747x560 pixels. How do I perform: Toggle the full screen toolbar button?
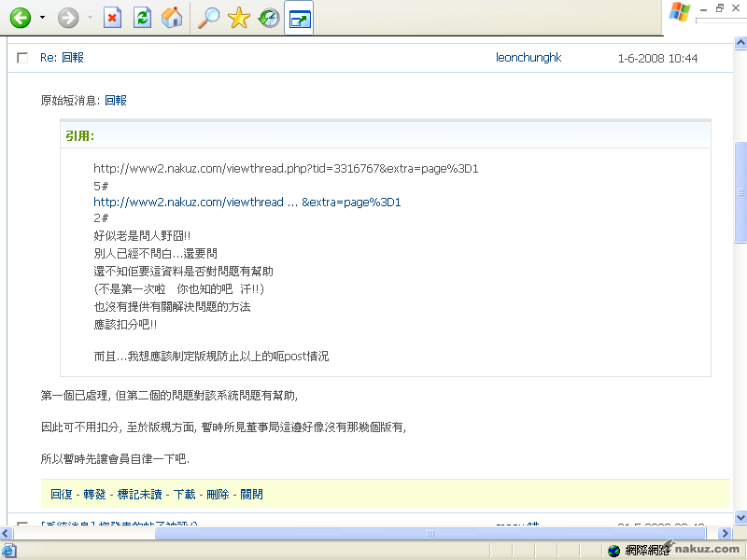point(299,18)
